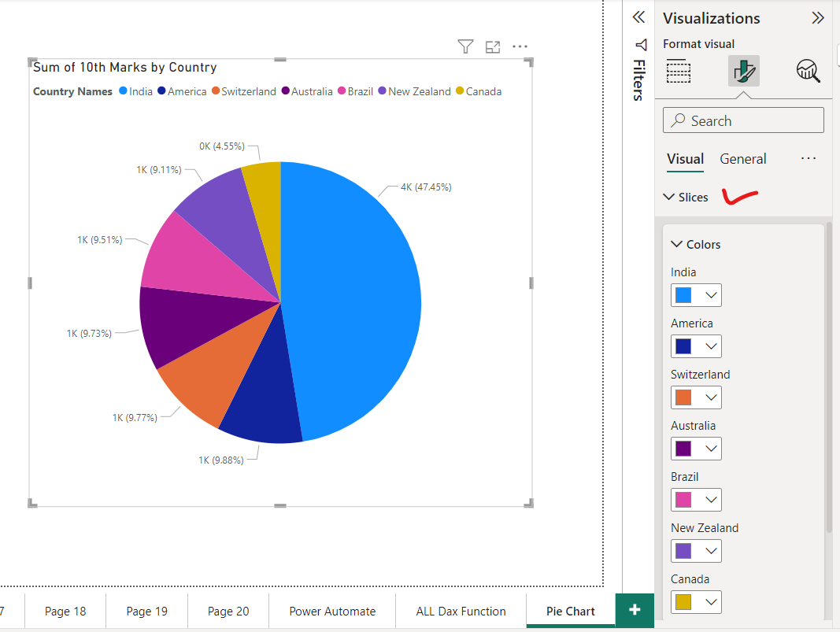Collapse the Visualizations pane with double chevron
The width and height of the screenshot is (840, 632).
pos(818,17)
